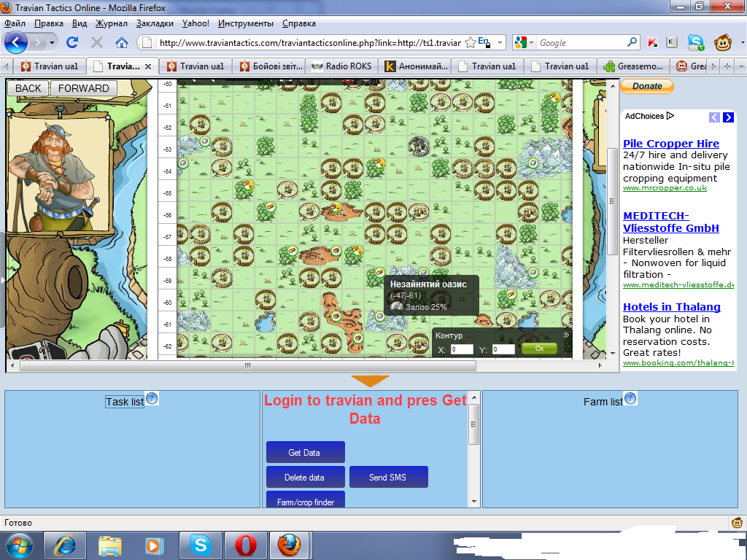The width and height of the screenshot is (747, 560).
Task: Collapse the Контур panel with double arrow
Action: (x=566, y=335)
